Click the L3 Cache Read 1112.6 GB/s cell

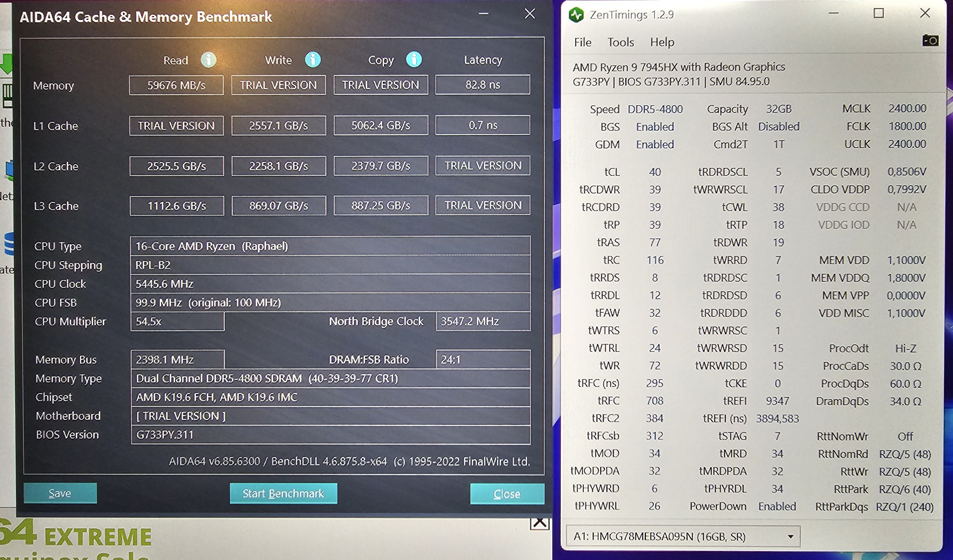coord(177,206)
